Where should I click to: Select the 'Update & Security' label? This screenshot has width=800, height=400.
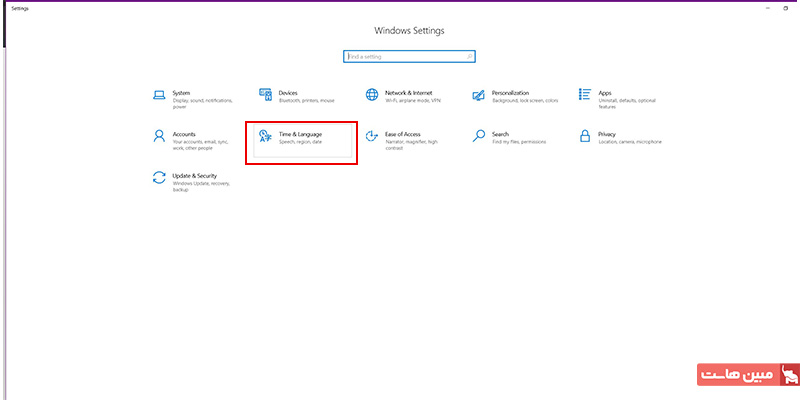point(194,175)
